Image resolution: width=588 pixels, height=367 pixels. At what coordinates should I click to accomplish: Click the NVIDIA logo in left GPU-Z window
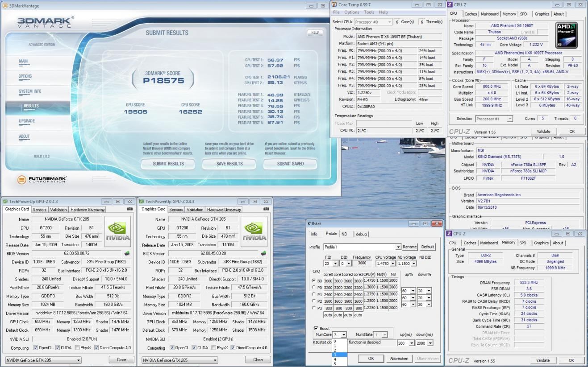[117, 231]
